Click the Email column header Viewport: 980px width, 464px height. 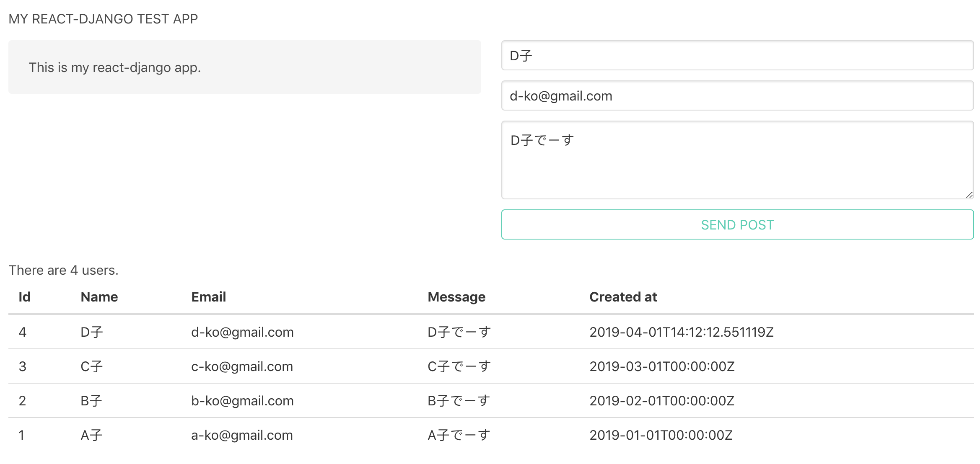coord(208,297)
